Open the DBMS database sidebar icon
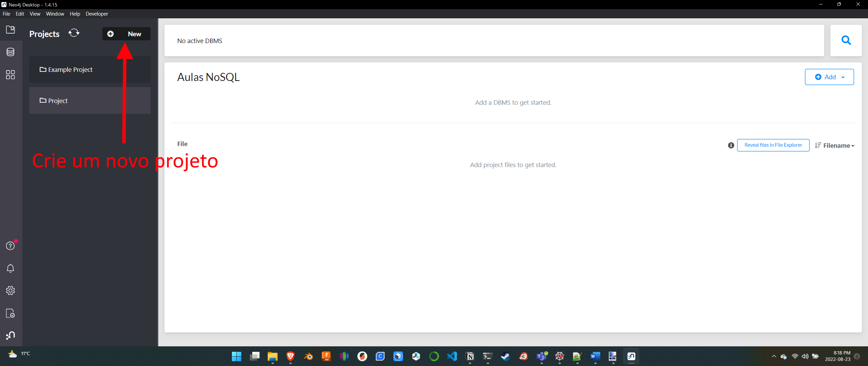The width and height of the screenshot is (868, 366). pos(11,52)
